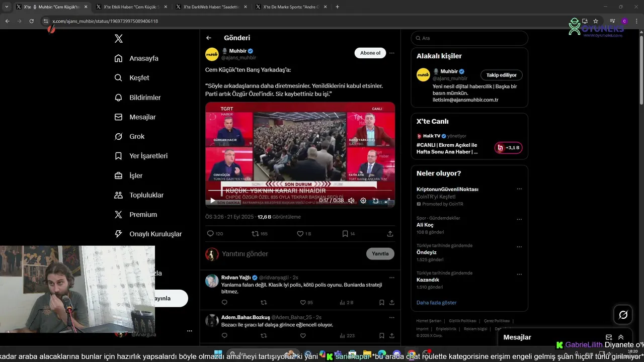Viewport: 644px width, 362px height.
Task: Open Premium in the sidebar
Action: [x=136, y=215]
